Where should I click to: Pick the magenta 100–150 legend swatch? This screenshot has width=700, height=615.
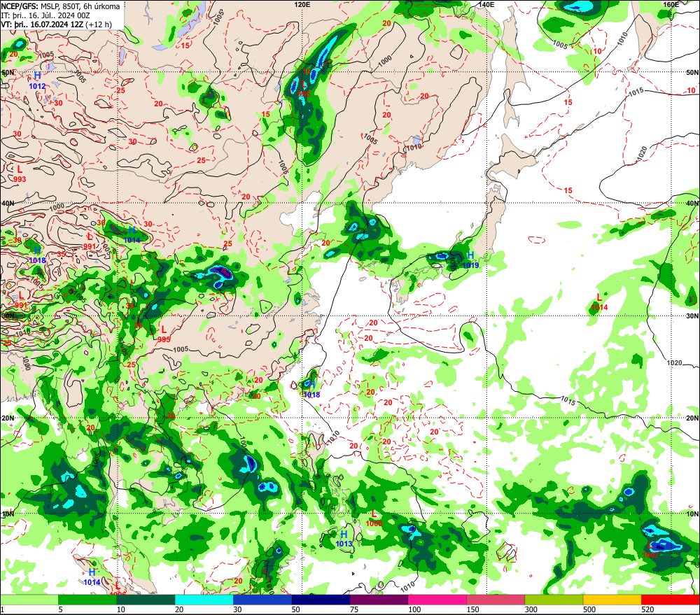437,600
